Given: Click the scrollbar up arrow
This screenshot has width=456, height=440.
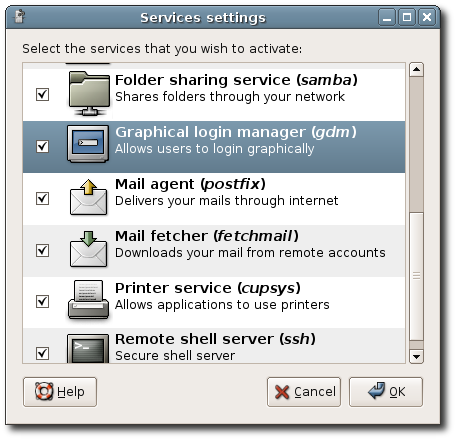Looking at the screenshot, I should coord(416,69).
